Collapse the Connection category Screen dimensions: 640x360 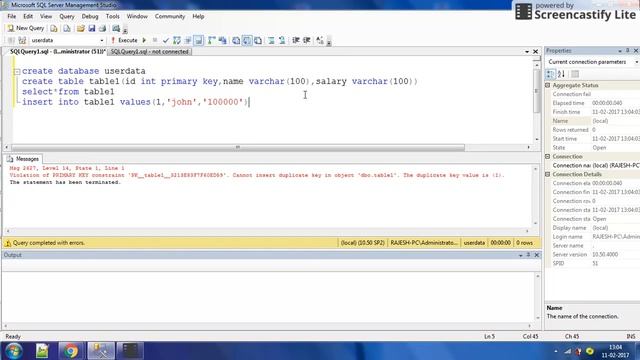pyautogui.click(x=548, y=156)
